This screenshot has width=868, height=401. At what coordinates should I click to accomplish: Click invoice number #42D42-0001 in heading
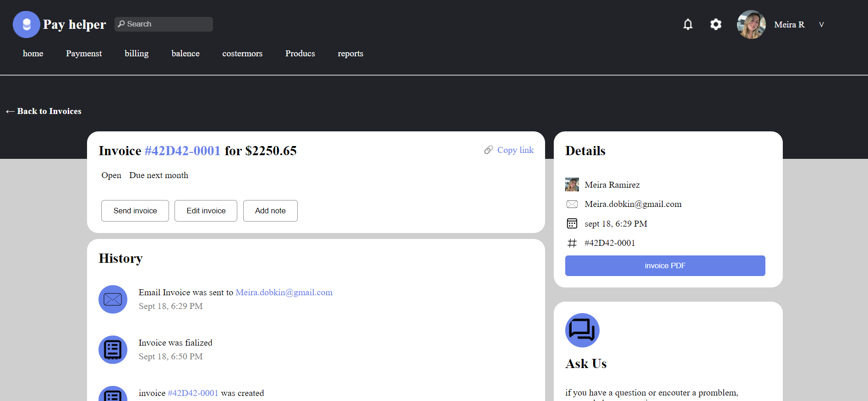tap(182, 151)
